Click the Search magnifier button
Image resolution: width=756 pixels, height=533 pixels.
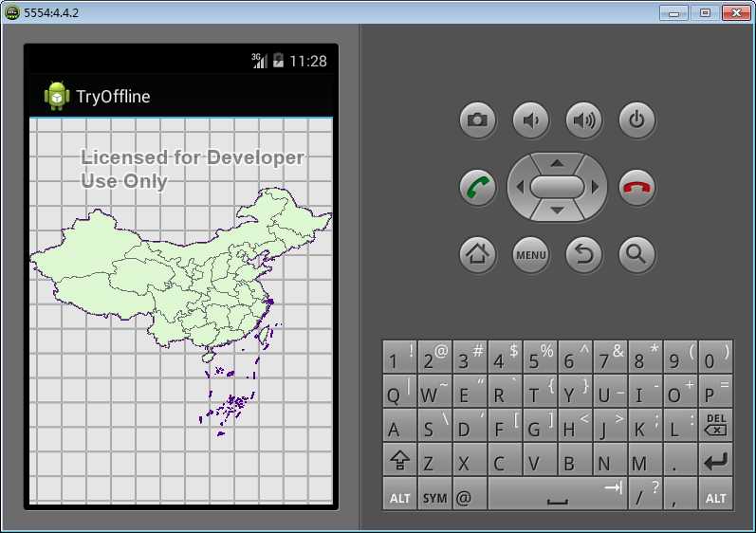pos(636,254)
